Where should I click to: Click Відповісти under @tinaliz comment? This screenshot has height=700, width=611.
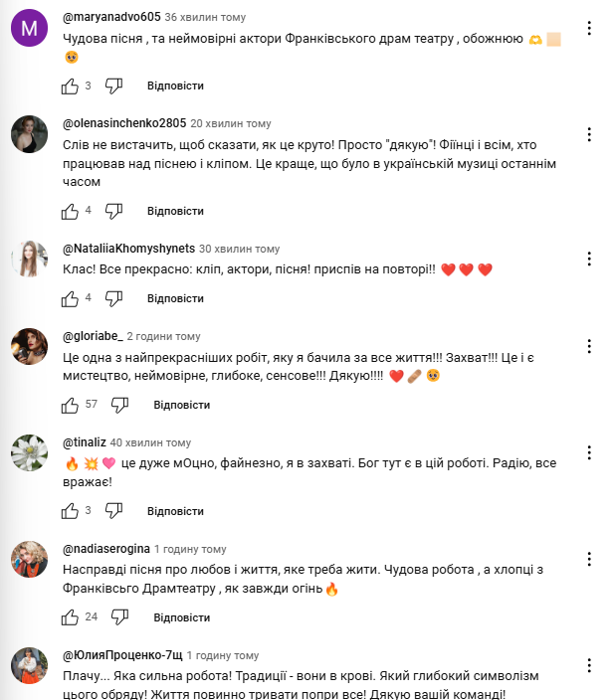tap(175, 510)
